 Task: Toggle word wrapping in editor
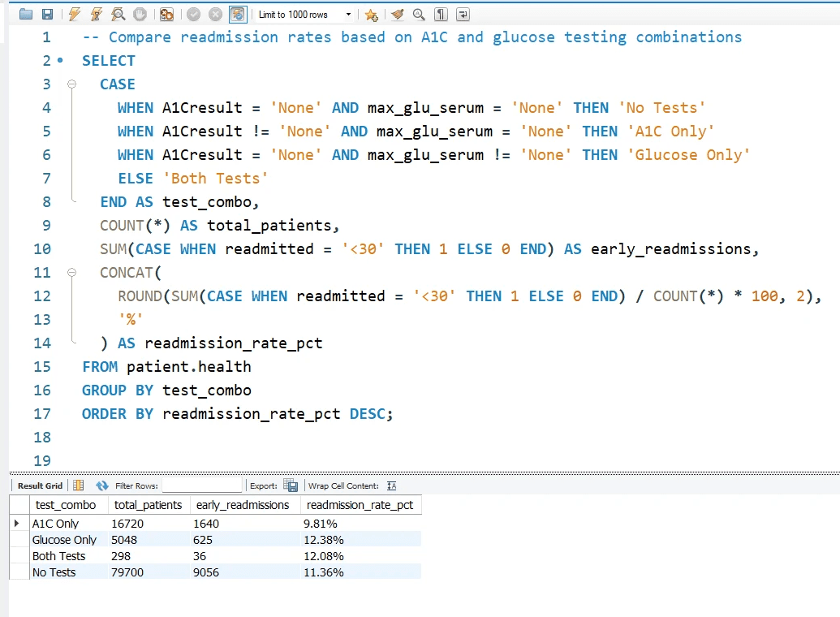(x=463, y=15)
